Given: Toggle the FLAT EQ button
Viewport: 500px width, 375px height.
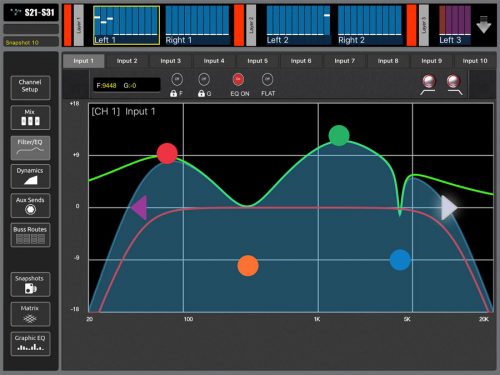Looking at the screenshot, I should coord(267,80).
